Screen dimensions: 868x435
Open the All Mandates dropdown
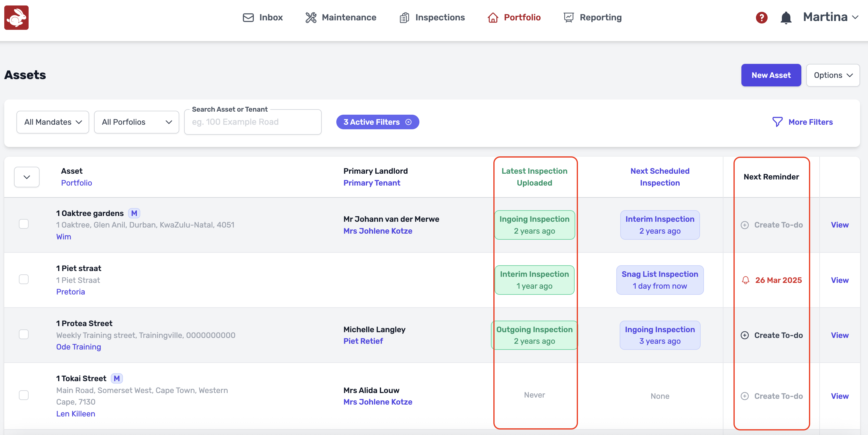click(x=53, y=122)
